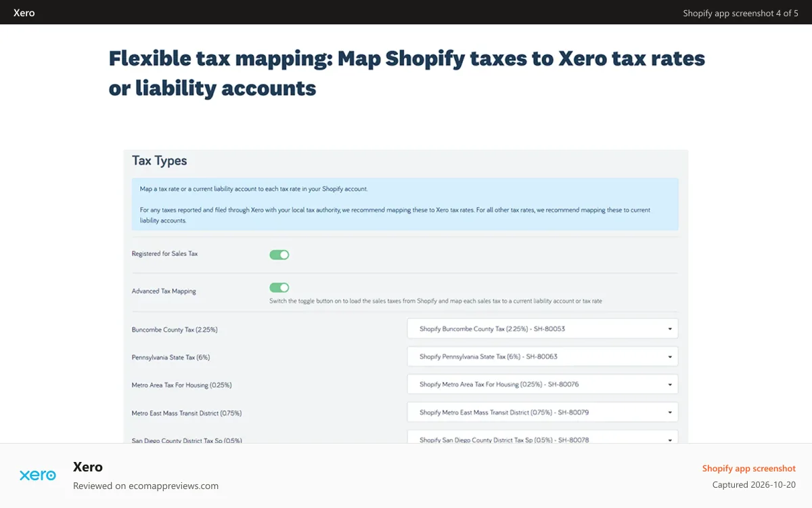Click the Pennsylvania State Tax (6%) label
This screenshot has width=812, height=508.
171,357
